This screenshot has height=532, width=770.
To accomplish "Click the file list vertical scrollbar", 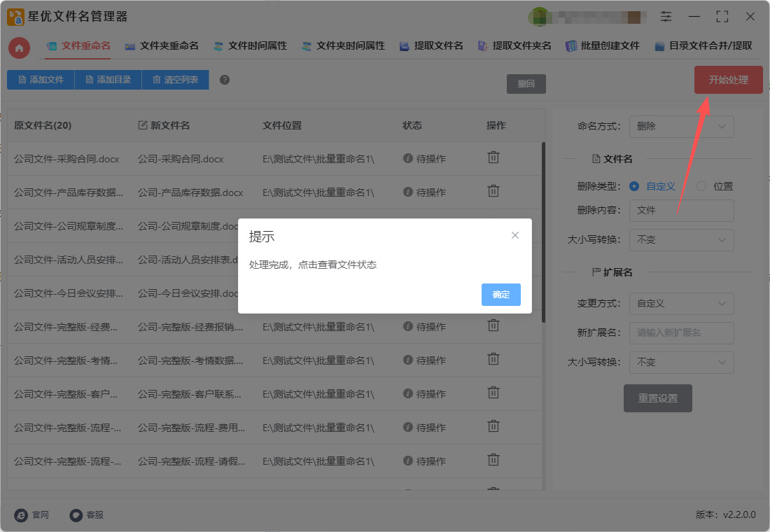I will pyautogui.click(x=544, y=231).
